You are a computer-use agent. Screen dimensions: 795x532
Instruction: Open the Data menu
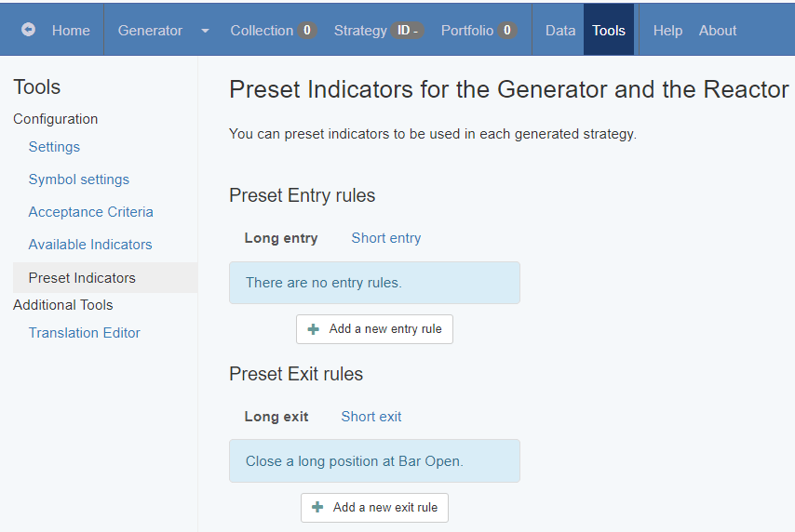pyautogui.click(x=560, y=31)
